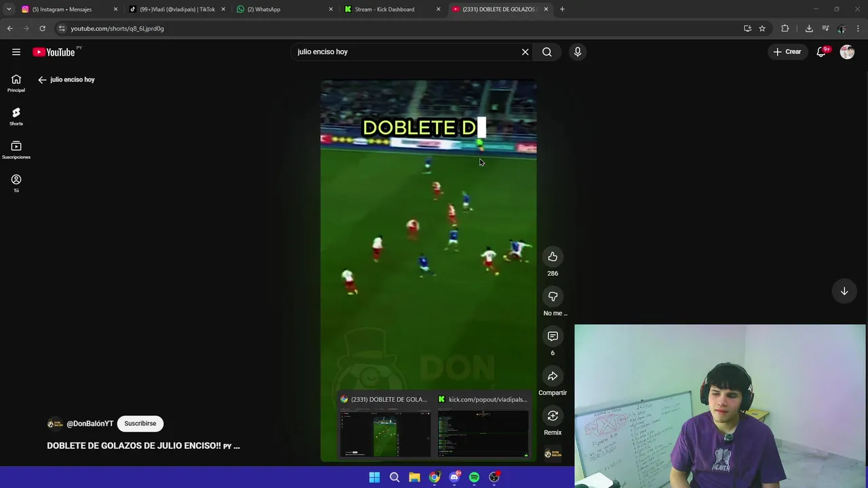View site information in address bar
The width and height of the screenshot is (868, 488).
[62, 28]
